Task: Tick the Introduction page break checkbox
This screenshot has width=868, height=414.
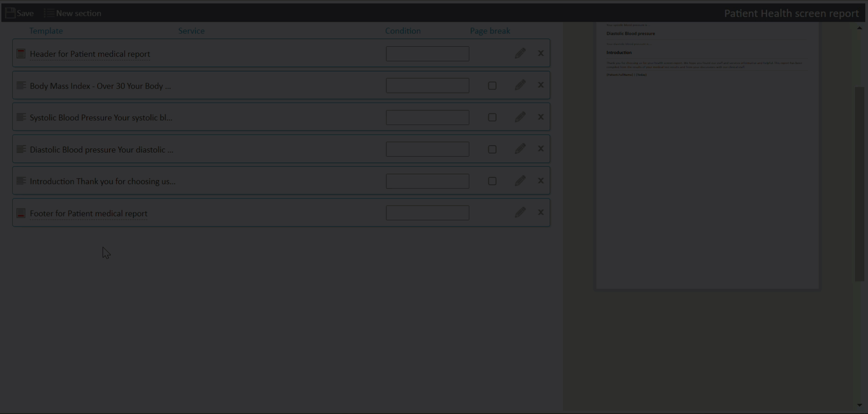Action: tap(492, 181)
